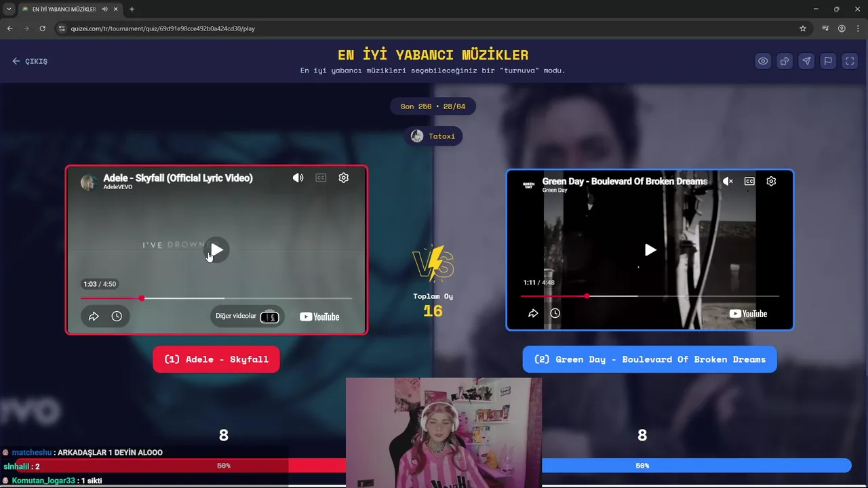Screen dimensions: 868x488
Task: View site information icon in address bar
Action: [x=62, y=28]
